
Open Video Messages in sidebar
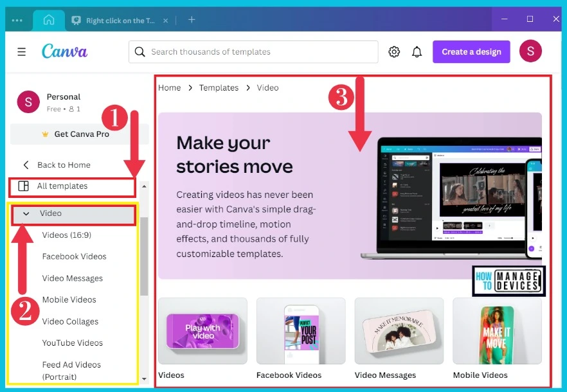click(72, 278)
